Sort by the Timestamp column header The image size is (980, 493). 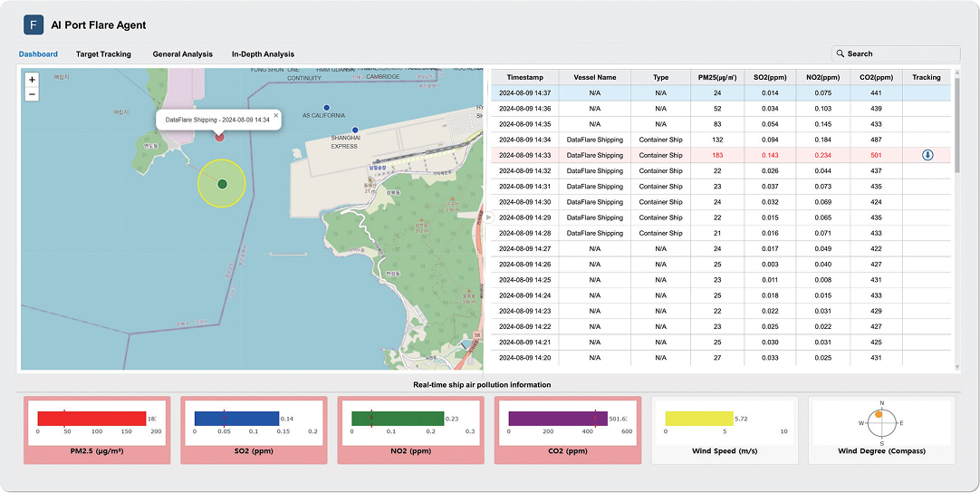coord(524,77)
